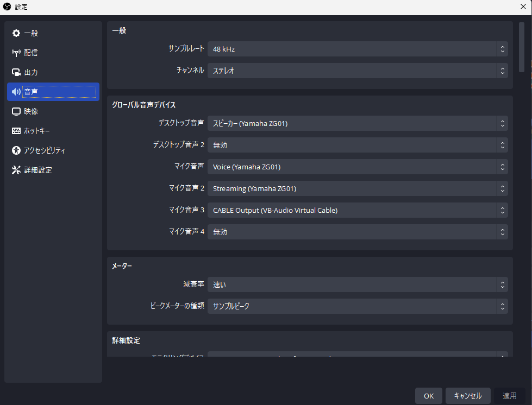Click the tools icon for sidebar 詳細設定
Viewport: 532px width, 405px height.
click(16, 170)
